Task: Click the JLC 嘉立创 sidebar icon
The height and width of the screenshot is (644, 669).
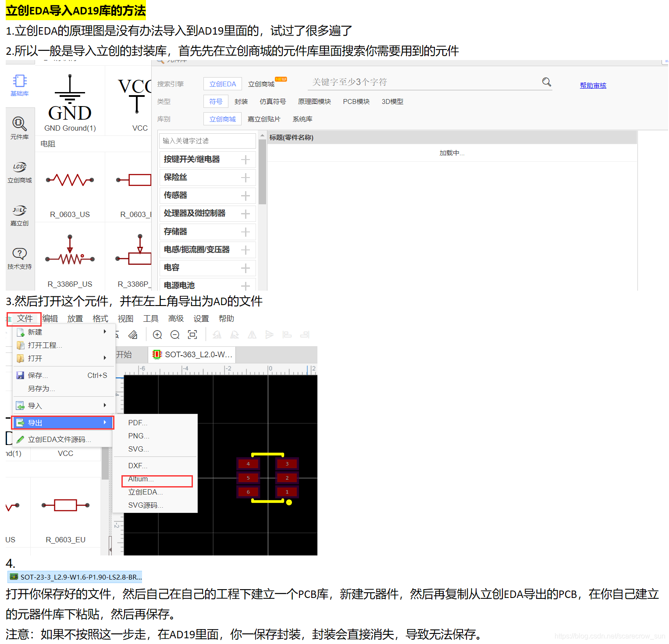Action: pyautogui.click(x=20, y=215)
